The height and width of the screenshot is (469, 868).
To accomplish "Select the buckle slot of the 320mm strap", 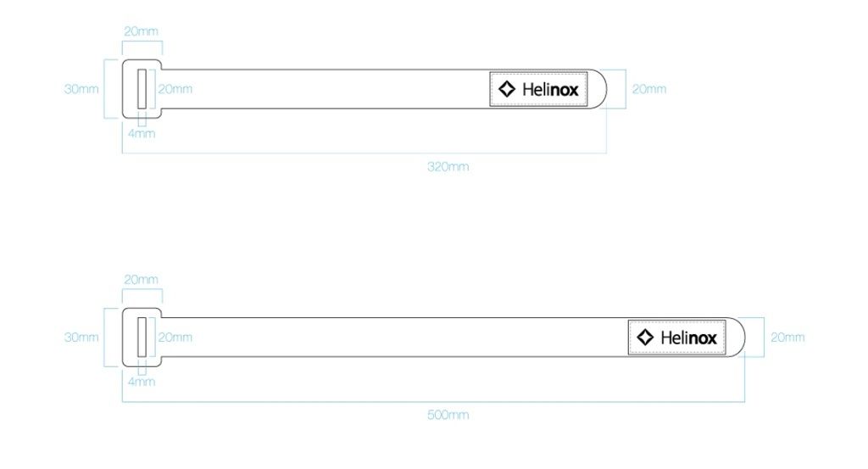I will coord(142,89).
